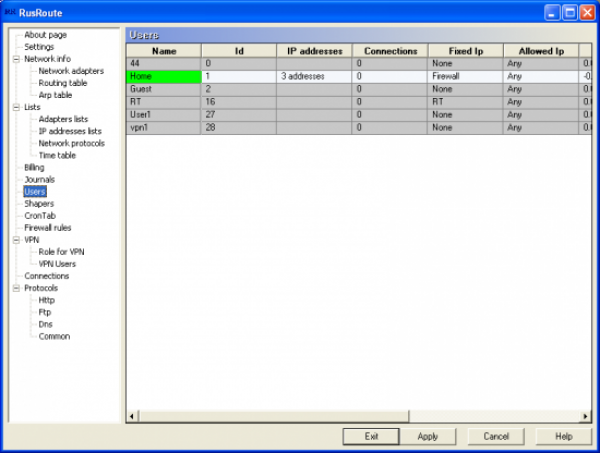Go to Billing page
Image resolution: width=600 pixels, height=453 pixels.
34,167
